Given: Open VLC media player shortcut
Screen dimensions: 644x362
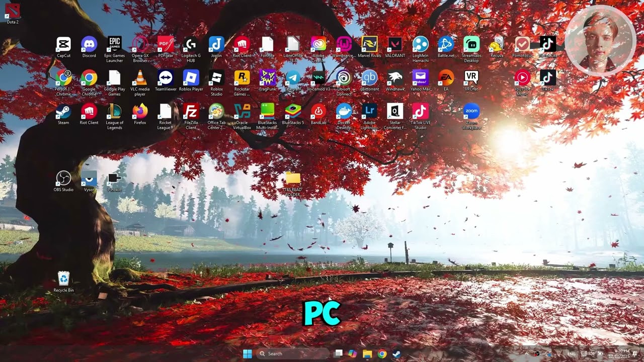Looking at the screenshot, I should pyautogui.click(x=140, y=82).
